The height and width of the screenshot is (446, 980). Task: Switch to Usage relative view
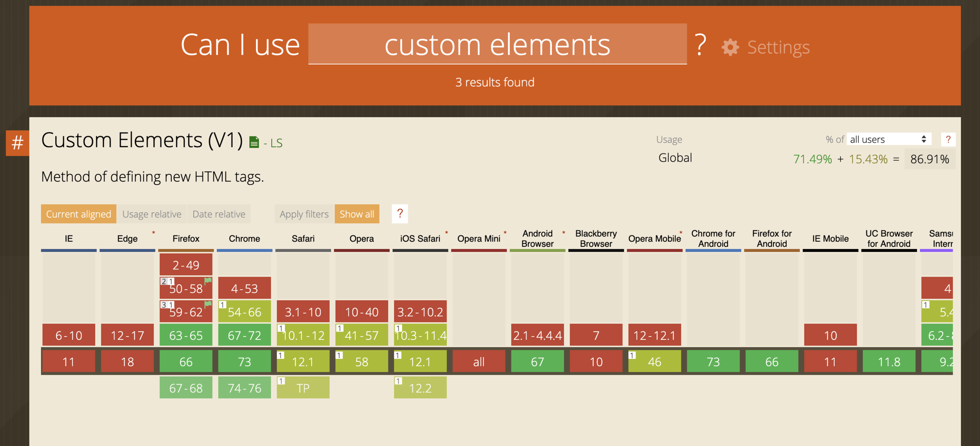[152, 214]
